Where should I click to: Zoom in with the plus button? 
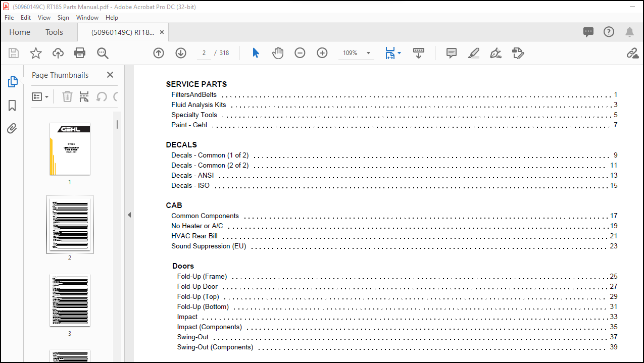point(322,53)
